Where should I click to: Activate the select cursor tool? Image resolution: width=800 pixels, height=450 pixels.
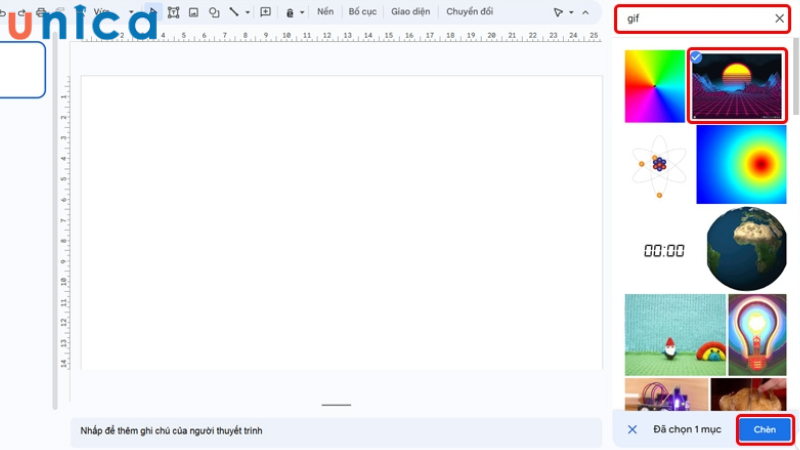(x=153, y=12)
